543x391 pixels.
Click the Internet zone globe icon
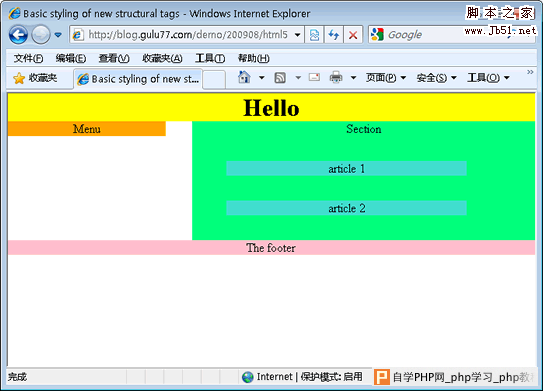coord(248,377)
